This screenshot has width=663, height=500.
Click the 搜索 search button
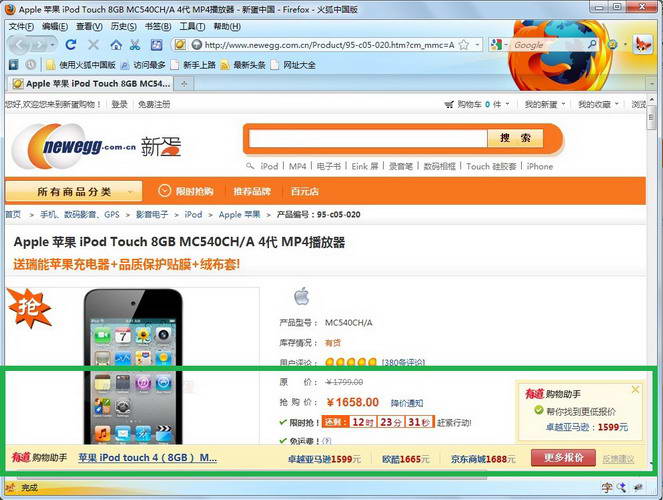(515, 138)
